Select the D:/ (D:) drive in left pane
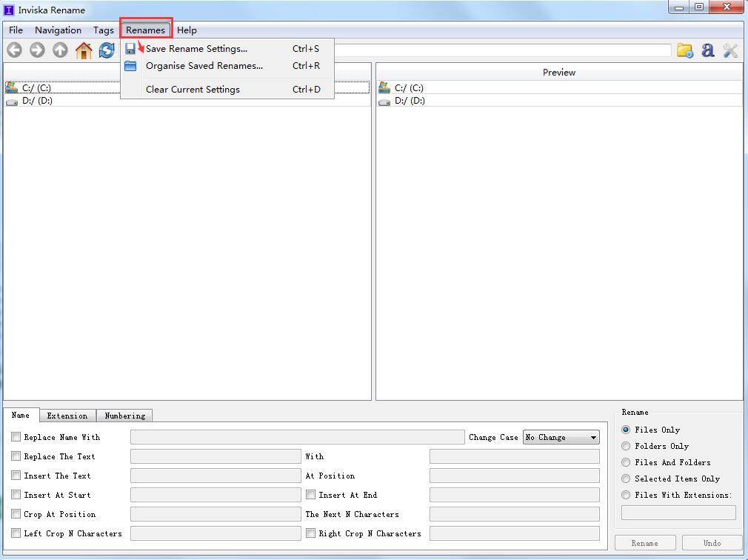The width and height of the screenshot is (748, 560). point(187,101)
